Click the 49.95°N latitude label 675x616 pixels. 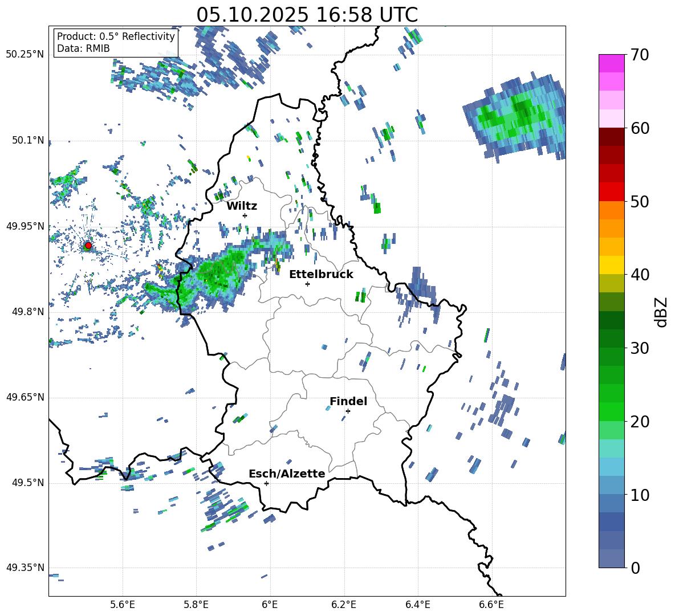click(x=25, y=226)
